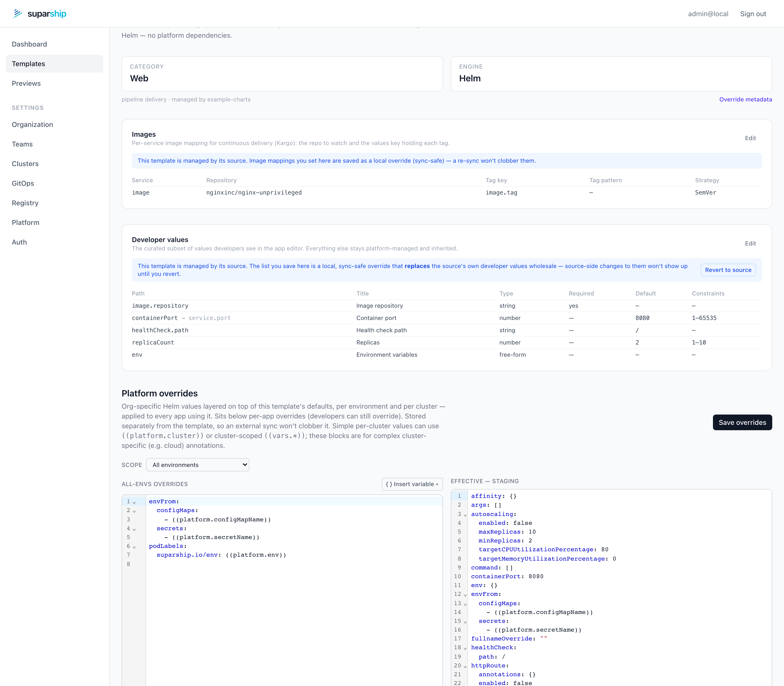Click suparship.io/env line in overrides editor
The width and height of the screenshot is (784, 686).
click(294, 555)
